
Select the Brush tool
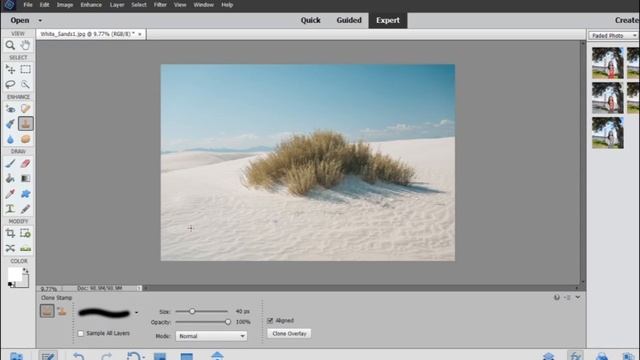click(10, 163)
